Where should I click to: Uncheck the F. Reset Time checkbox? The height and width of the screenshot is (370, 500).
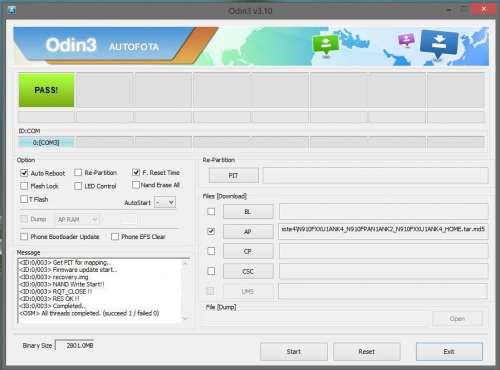tap(136, 172)
